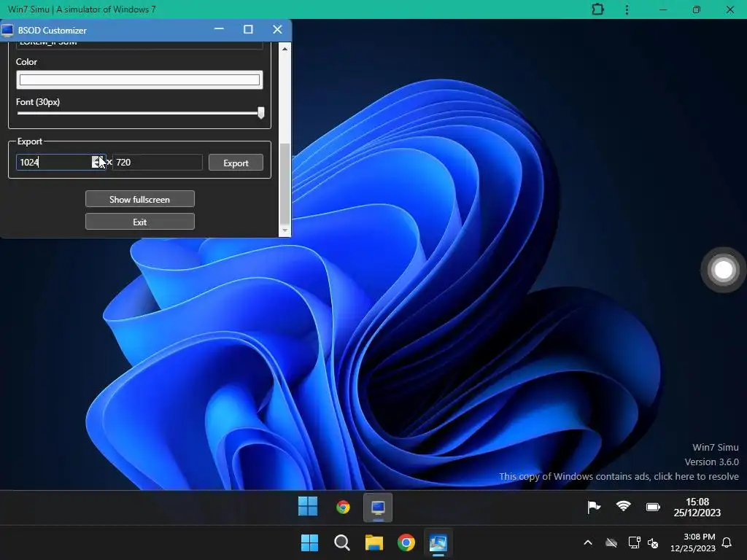Open the Windows Start button on host taskbar
747x560 pixels.
tap(309, 542)
